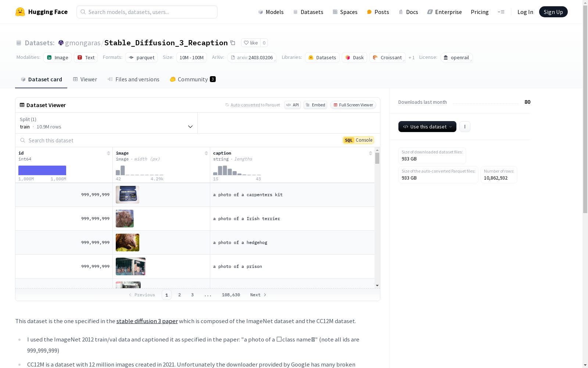Go to Spaces
588x368 pixels.
[345, 12]
